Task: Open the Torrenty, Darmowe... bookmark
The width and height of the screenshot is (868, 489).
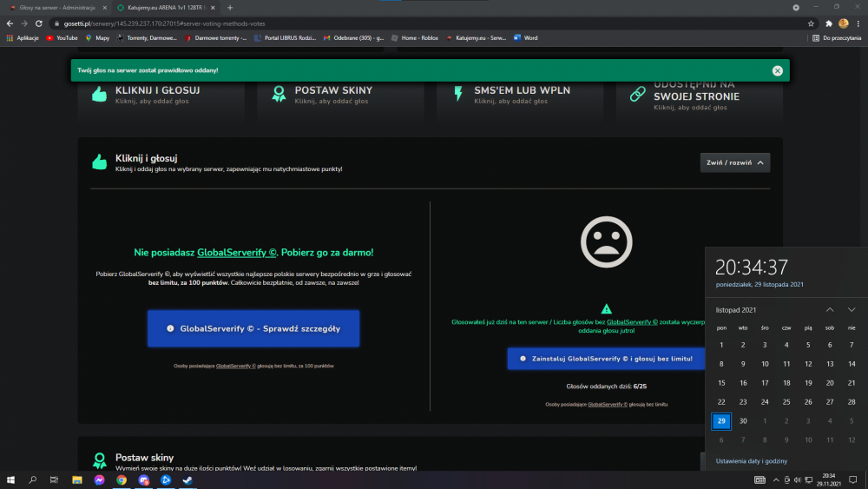Action: [x=147, y=38]
